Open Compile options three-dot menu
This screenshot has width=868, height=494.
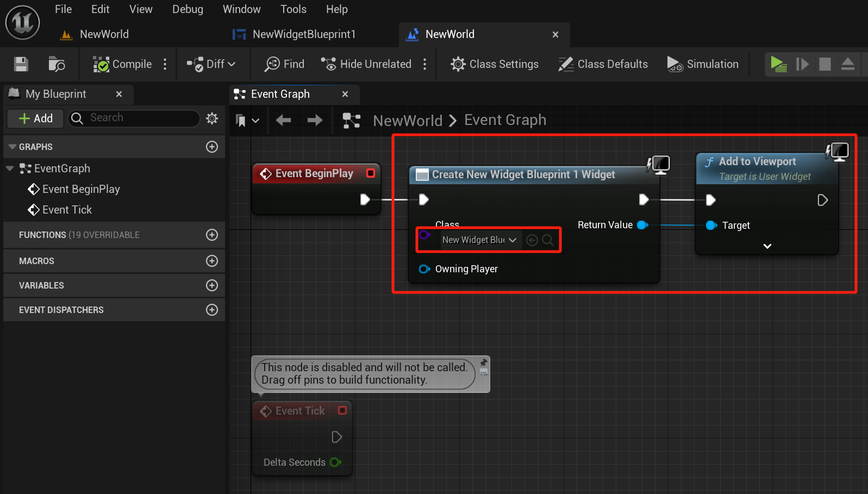click(165, 64)
